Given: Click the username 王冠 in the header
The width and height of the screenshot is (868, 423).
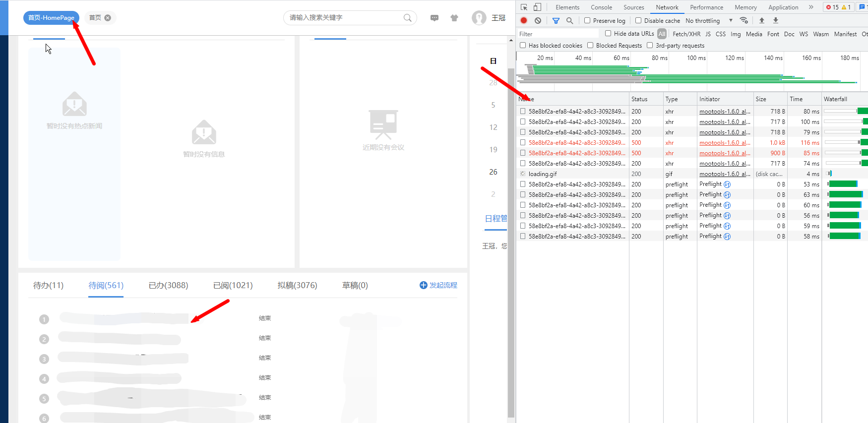Looking at the screenshot, I should pos(498,18).
